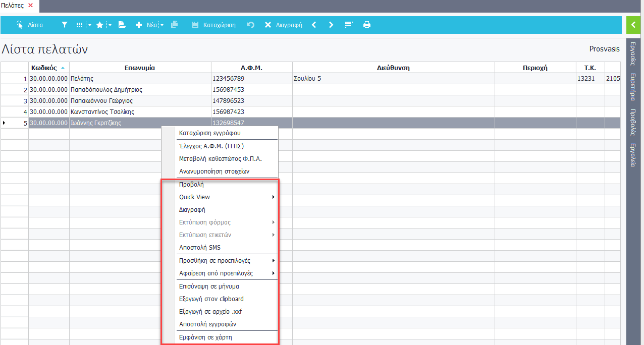Click the printer icon

point(367,25)
